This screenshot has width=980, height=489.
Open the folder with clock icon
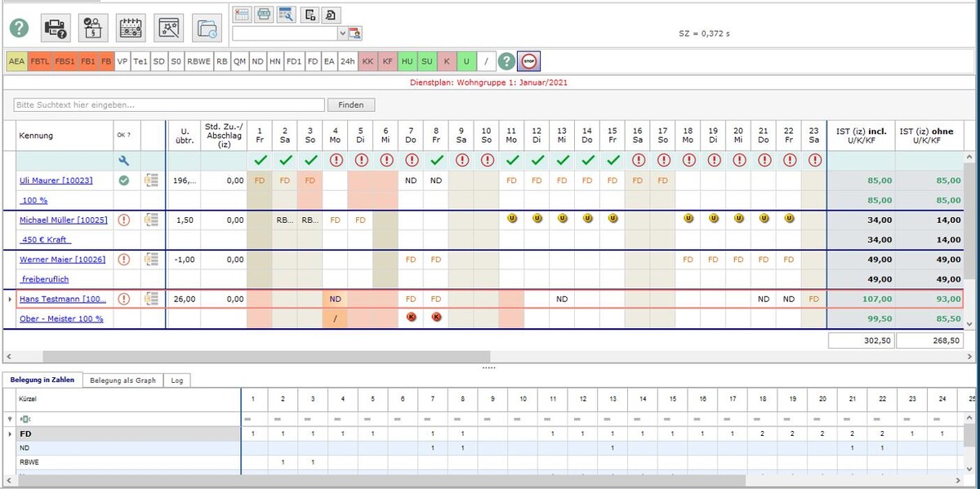(x=207, y=29)
